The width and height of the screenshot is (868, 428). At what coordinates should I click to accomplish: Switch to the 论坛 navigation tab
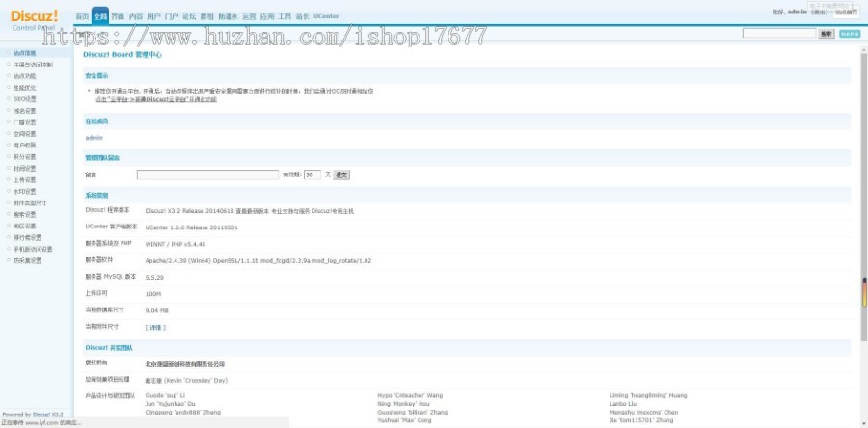(x=189, y=16)
